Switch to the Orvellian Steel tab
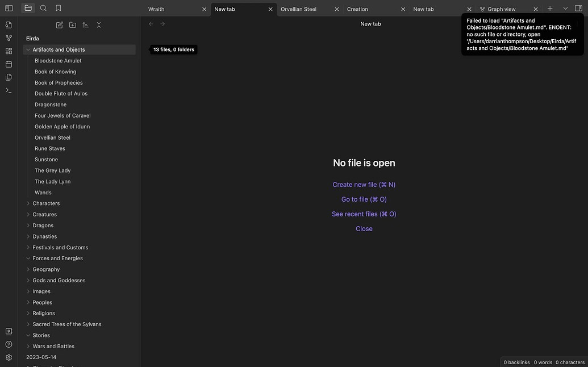Image resolution: width=588 pixels, height=367 pixels. [299, 9]
